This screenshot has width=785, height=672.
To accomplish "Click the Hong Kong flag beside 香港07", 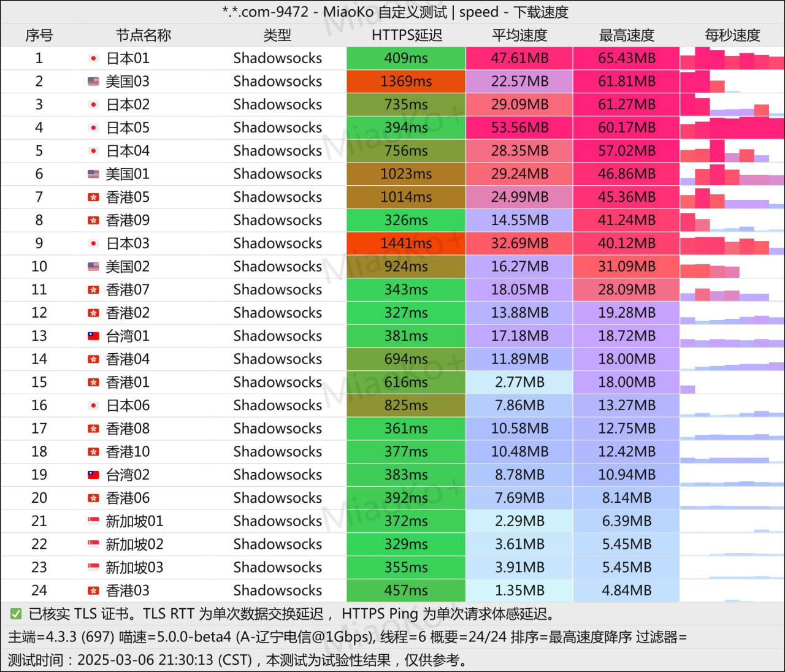I will (x=93, y=290).
